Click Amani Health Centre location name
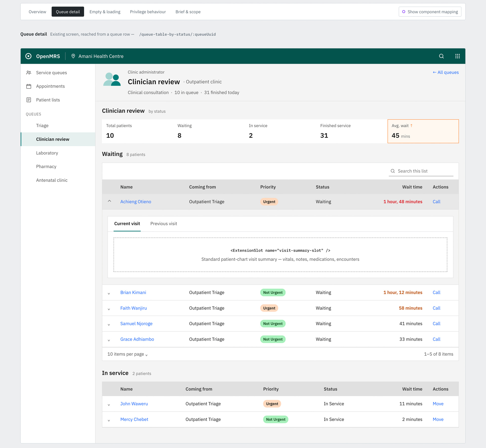The width and height of the screenshot is (486, 448). click(101, 56)
